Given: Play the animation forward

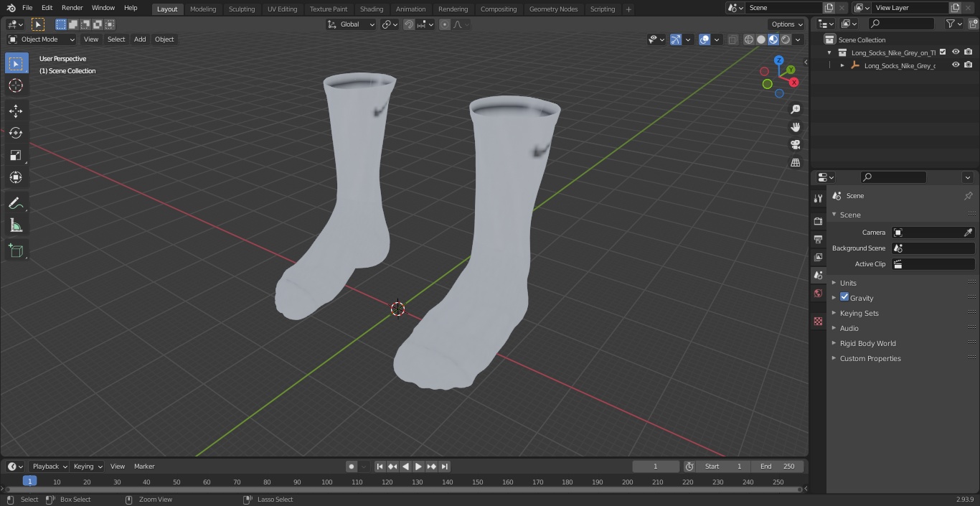Looking at the screenshot, I should pyautogui.click(x=418, y=467).
